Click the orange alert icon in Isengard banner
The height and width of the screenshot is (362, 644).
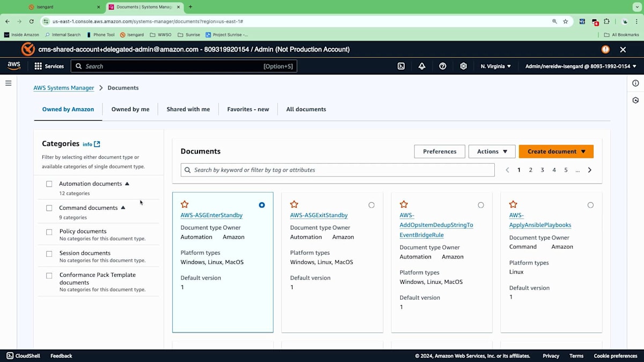coord(605,49)
